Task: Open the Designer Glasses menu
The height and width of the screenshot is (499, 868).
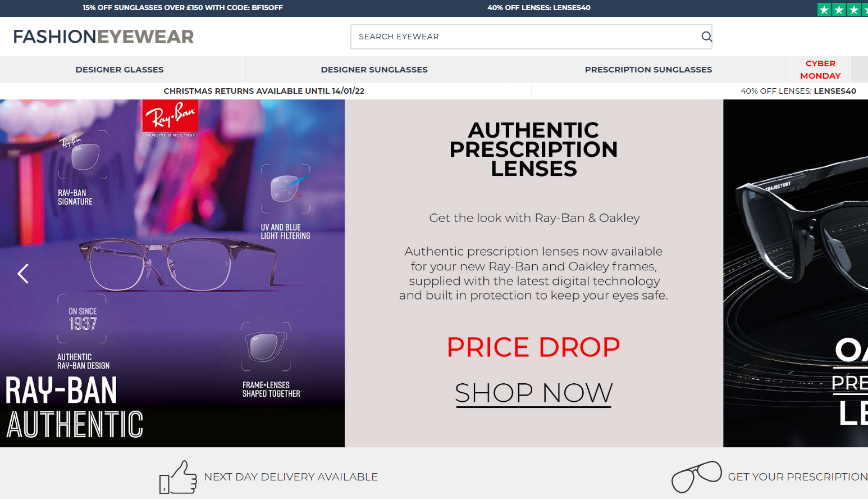Action: [120, 70]
